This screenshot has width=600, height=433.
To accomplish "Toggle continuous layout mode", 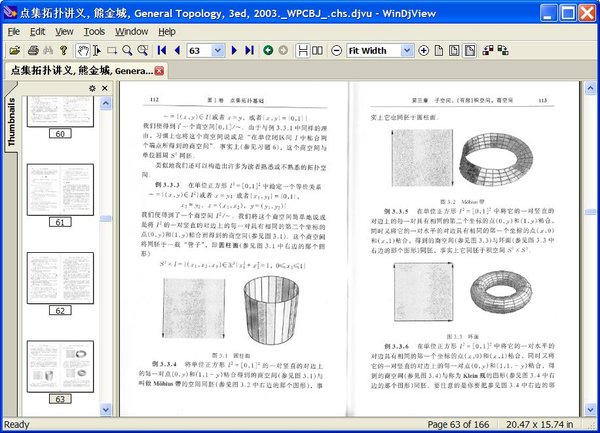I will [303, 50].
